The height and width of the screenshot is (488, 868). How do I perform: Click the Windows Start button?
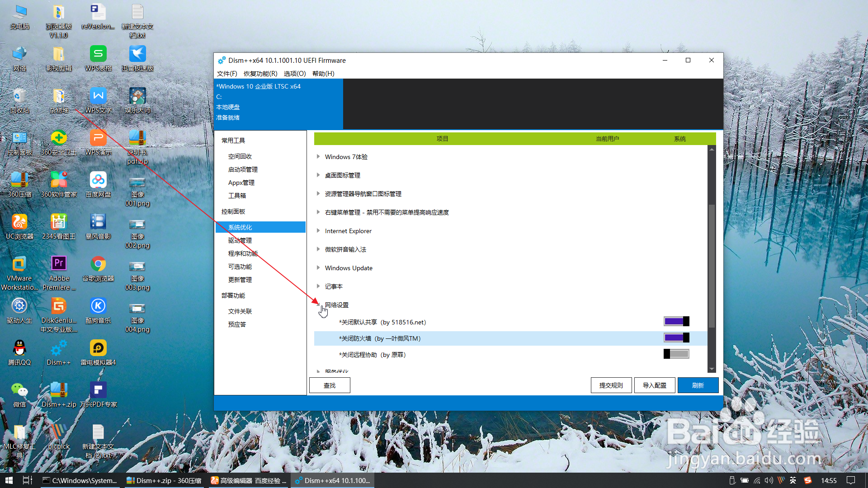(x=9, y=480)
